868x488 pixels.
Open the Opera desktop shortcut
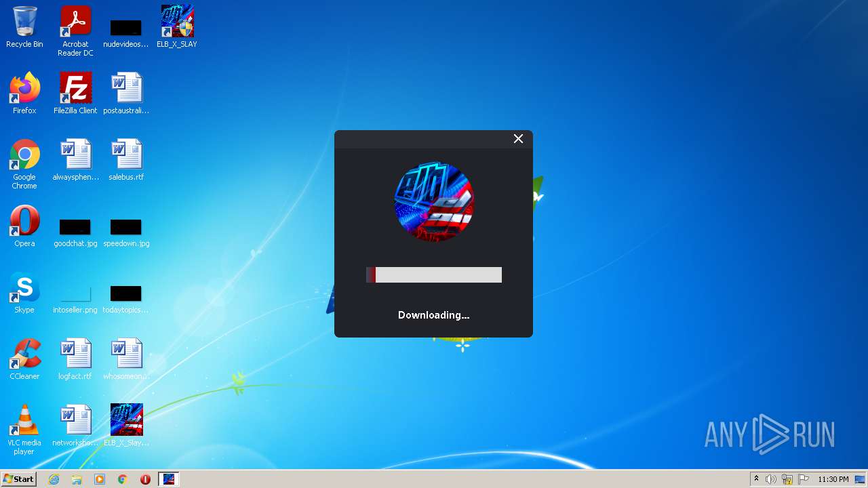click(24, 226)
